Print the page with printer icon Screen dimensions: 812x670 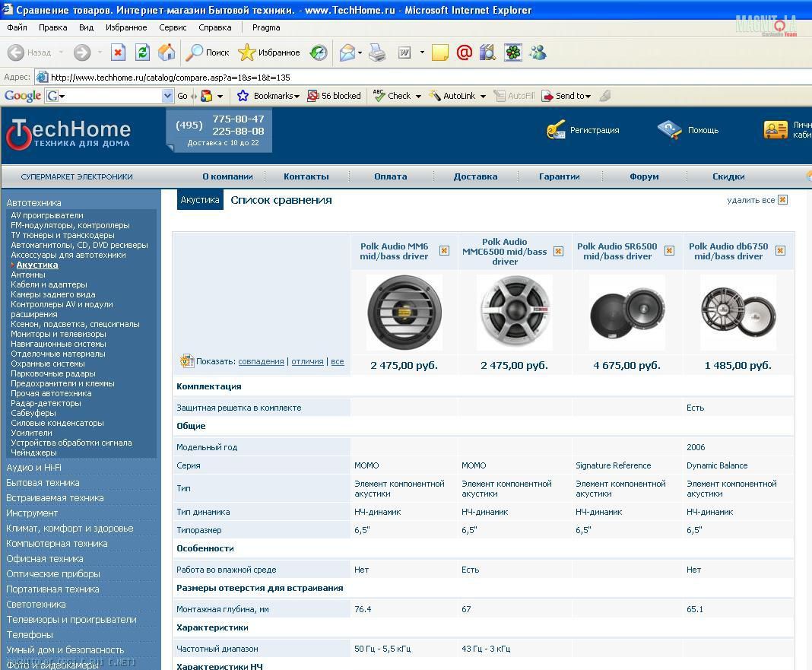377,52
